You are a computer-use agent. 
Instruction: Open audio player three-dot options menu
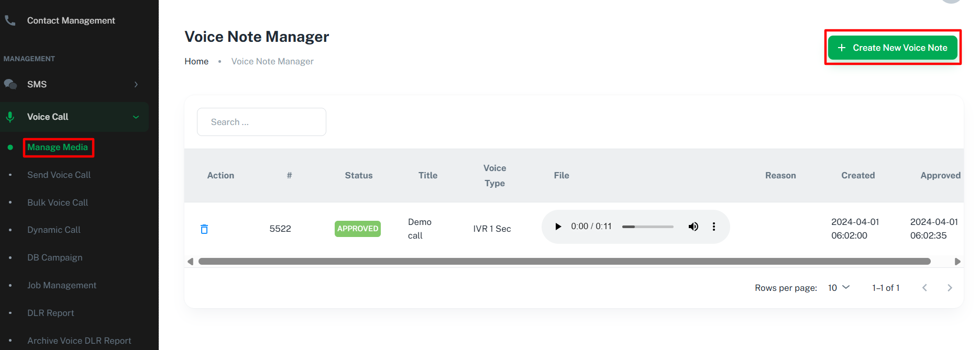pos(713,227)
